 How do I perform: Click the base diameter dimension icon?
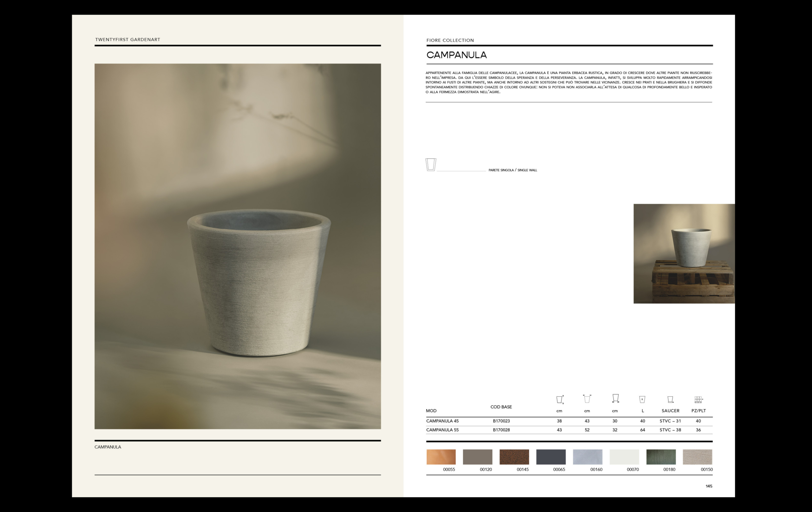point(615,398)
